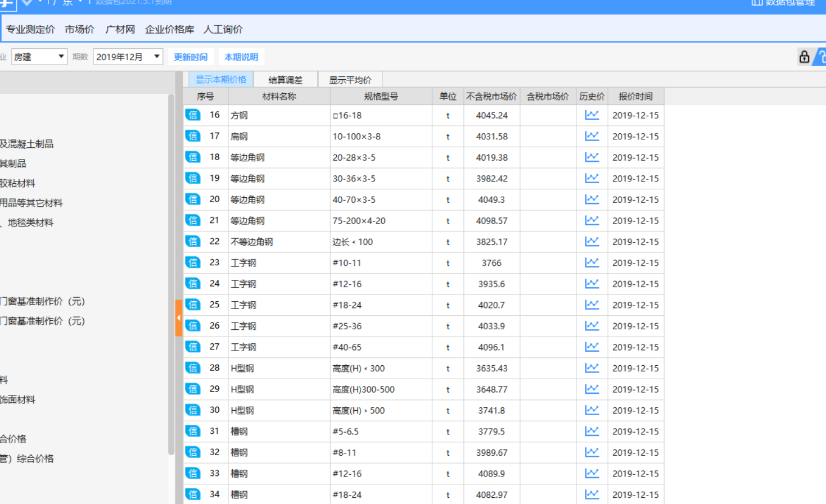Sort by 材料名称 column header
This screenshot has height=504, width=826.
pyautogui.click(x=279, y=96)
